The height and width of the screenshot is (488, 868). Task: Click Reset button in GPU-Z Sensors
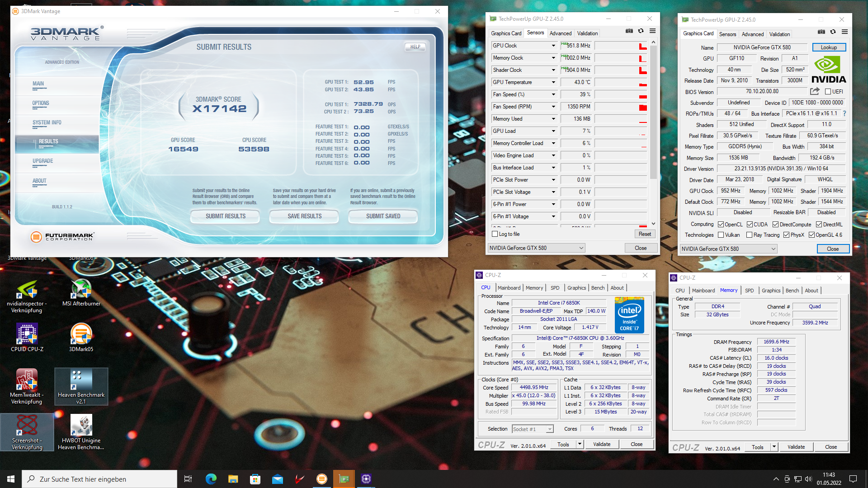pyautogui.click(x=645, y=234)
